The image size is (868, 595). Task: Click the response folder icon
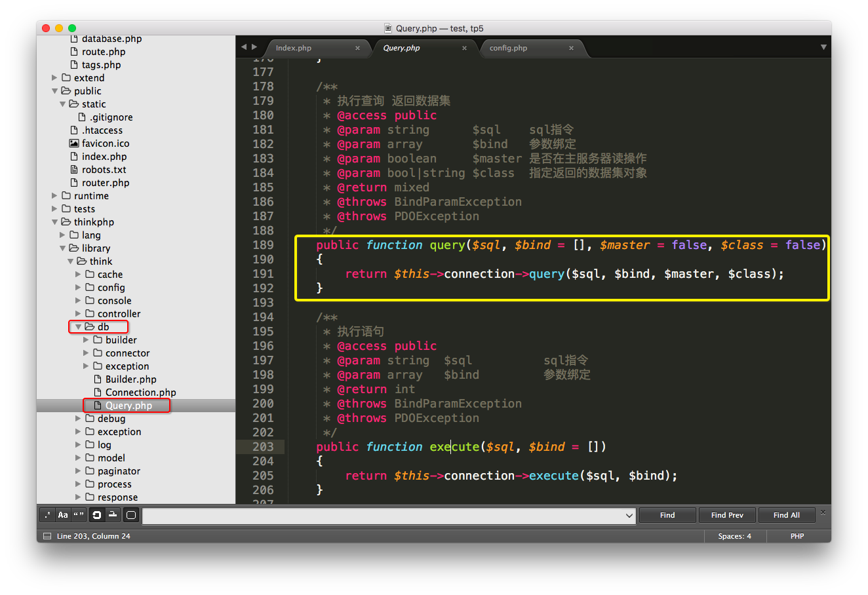(90, 497)
